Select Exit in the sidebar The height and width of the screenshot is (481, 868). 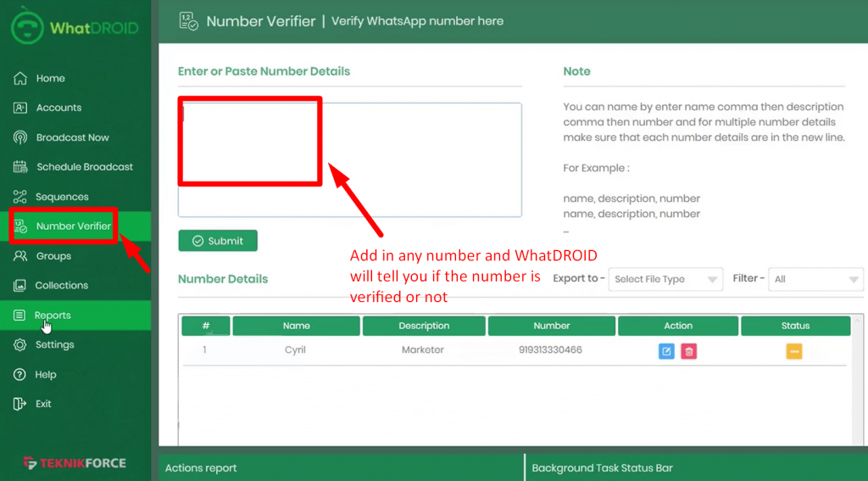(x=43, y=404)
